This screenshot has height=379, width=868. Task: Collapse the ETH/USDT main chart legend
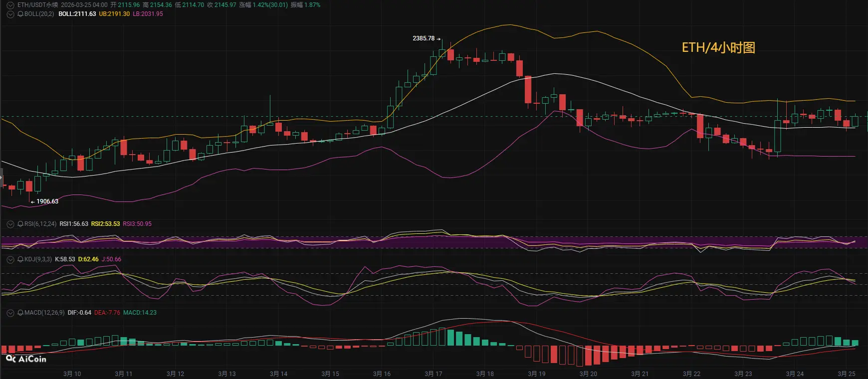10,5
